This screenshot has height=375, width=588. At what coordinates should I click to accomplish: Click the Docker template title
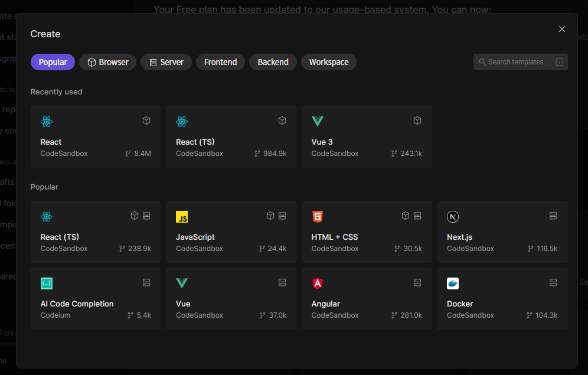[460, 304]
